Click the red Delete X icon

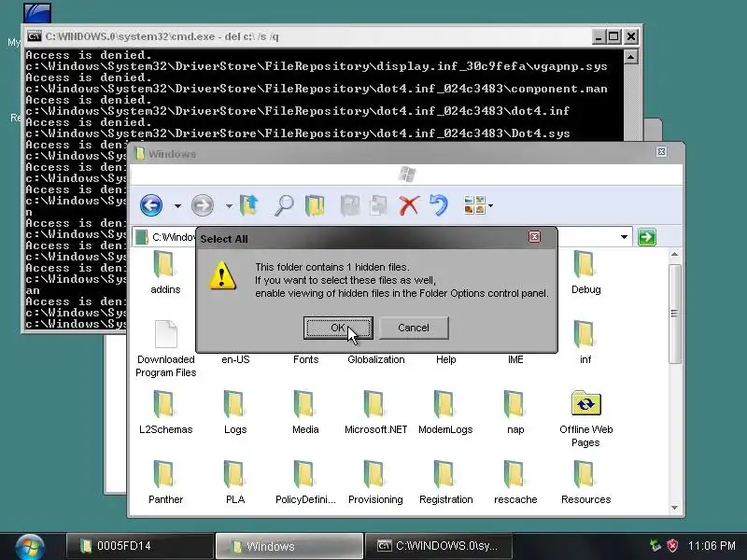(x=409, y=205)
